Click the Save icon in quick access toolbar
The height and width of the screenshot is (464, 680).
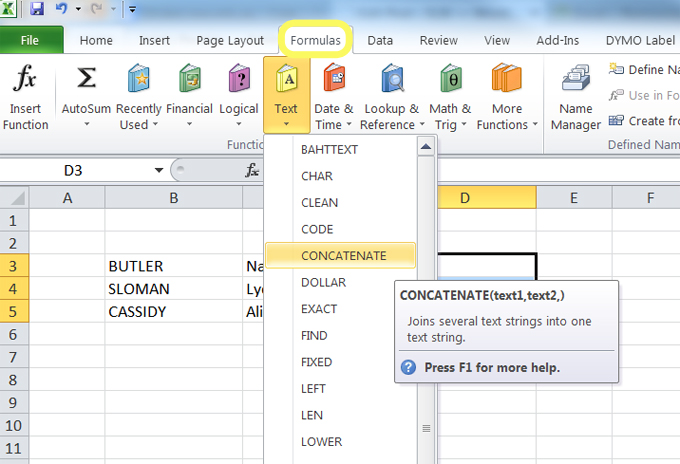point(37,9)
